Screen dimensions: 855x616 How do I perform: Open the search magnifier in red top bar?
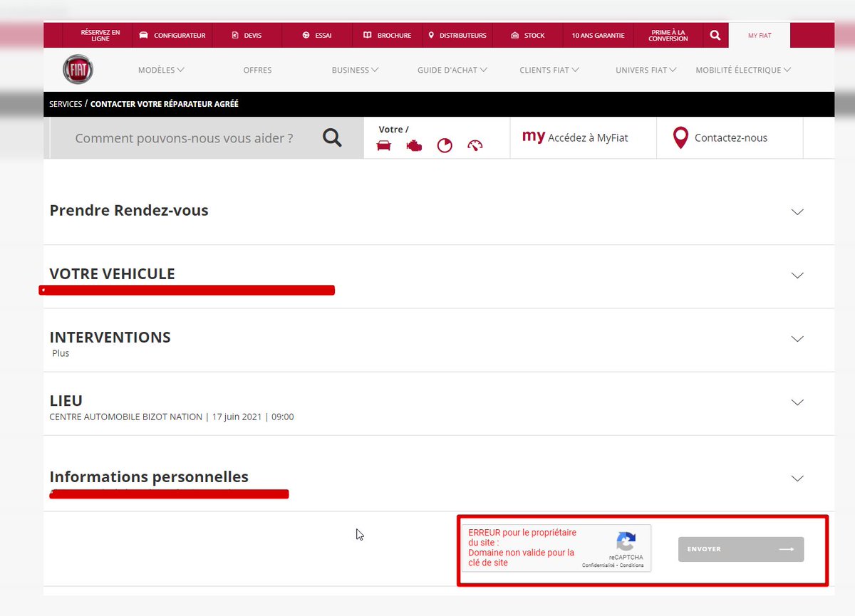[x=715, y=35]
